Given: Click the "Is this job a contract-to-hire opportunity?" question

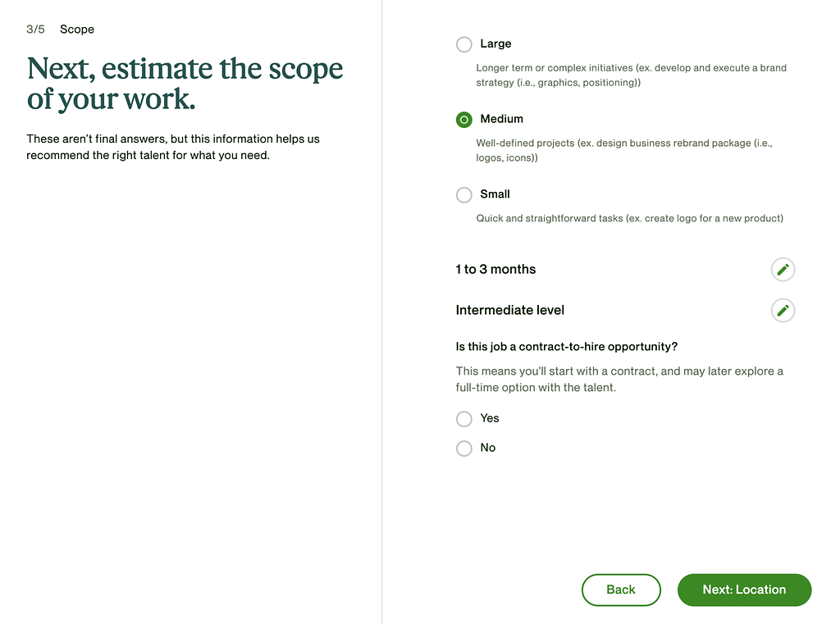Looking at the screenshot, I should pos(566,347).
